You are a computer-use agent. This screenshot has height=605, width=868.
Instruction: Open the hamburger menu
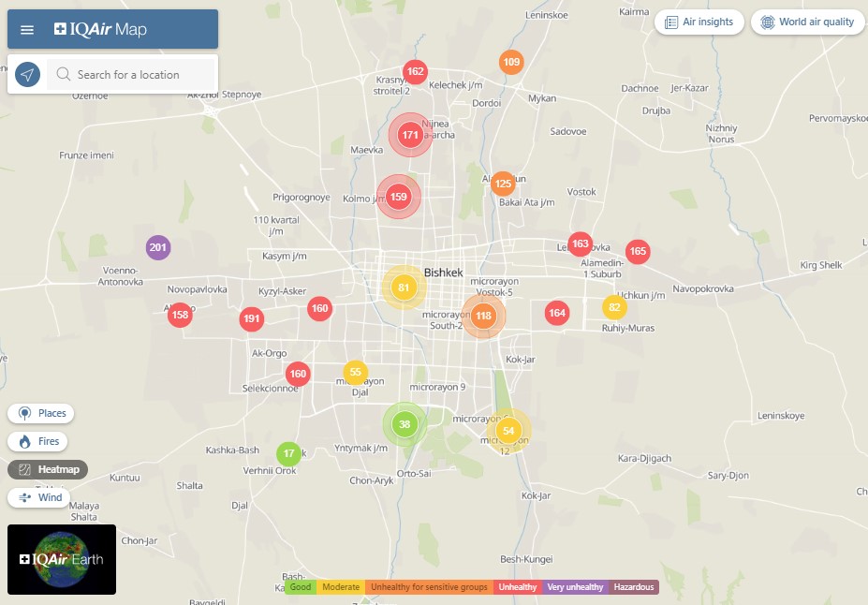tap(27, 30)
